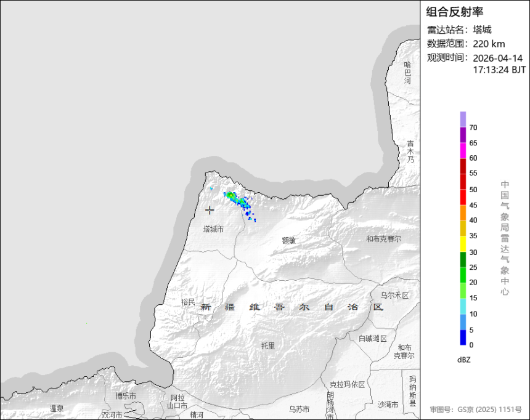This screenshot has height=420, width=530.
Task: Click the time 17:13:24 BJT
Action: [x=499, y=70]
